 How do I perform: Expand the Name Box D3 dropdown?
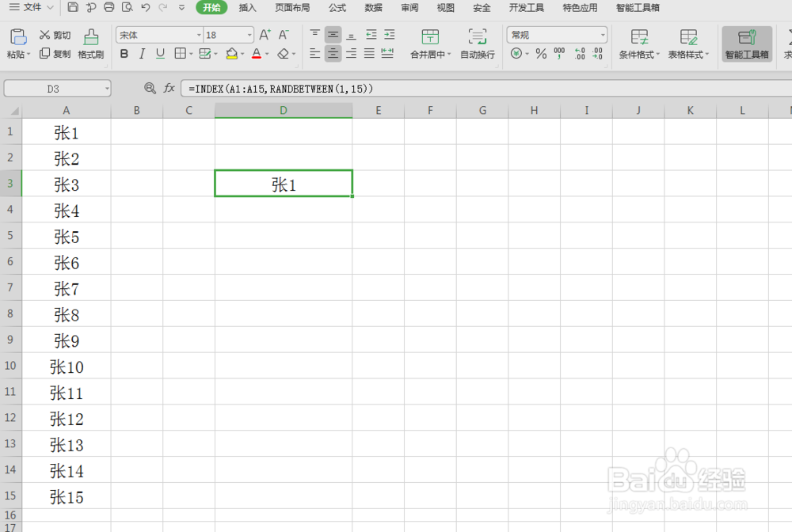(x=107, y=89)
